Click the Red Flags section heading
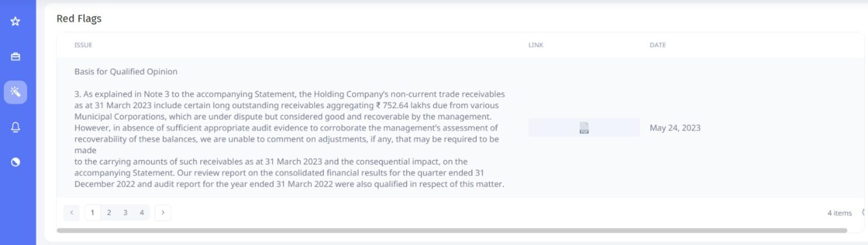 pyautogui.click(x=79, y=19)
